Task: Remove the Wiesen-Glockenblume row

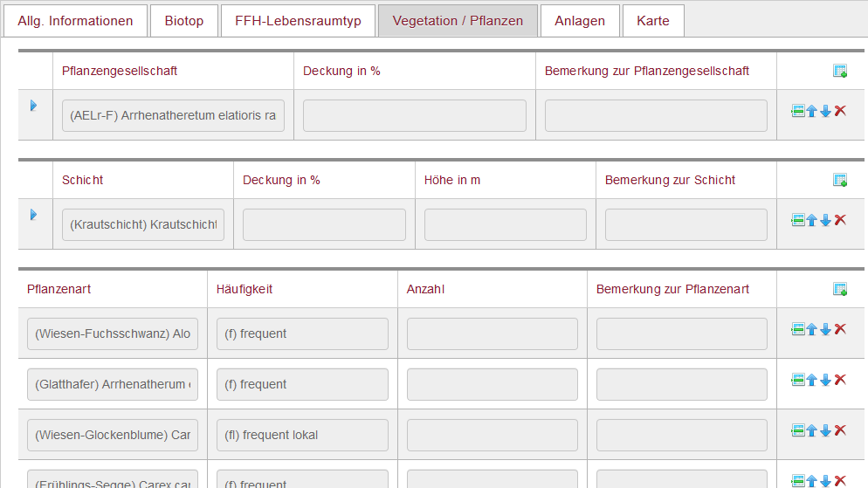Action: [x=840, y=430]
